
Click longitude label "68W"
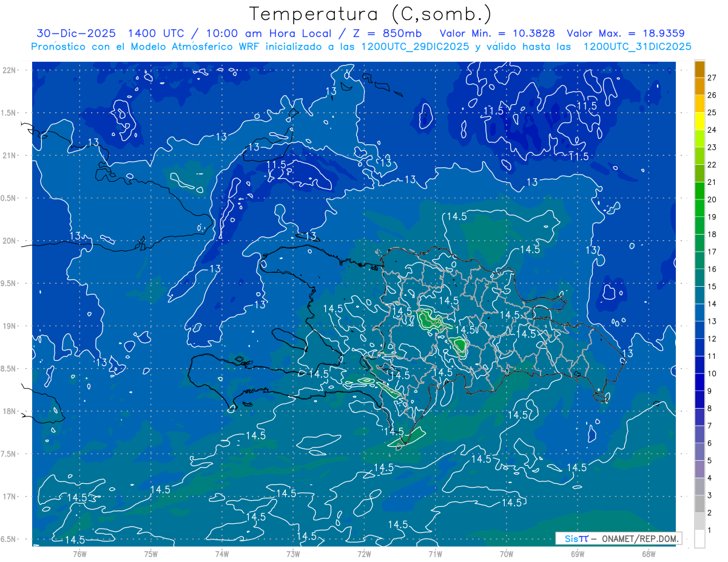point(649,554)
